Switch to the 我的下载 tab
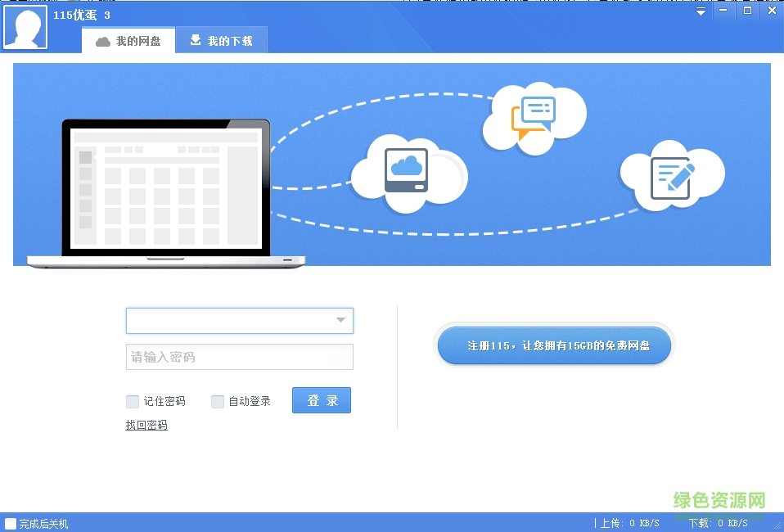Viewport: 784px width, 532px height. pos(222,39)
